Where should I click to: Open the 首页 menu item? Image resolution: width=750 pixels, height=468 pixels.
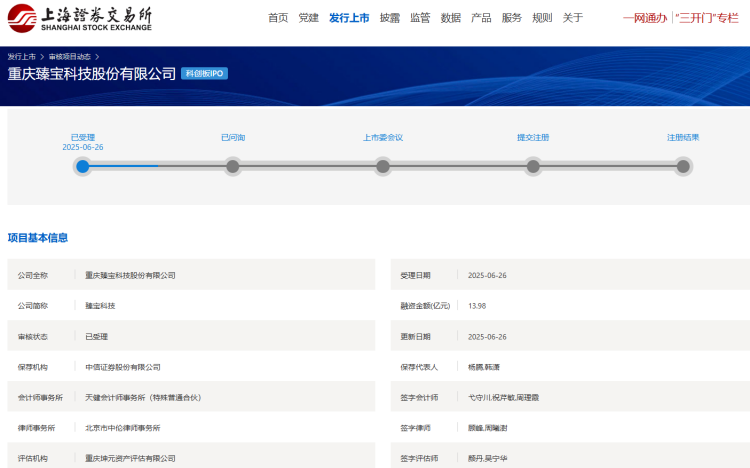coord(278,18)
